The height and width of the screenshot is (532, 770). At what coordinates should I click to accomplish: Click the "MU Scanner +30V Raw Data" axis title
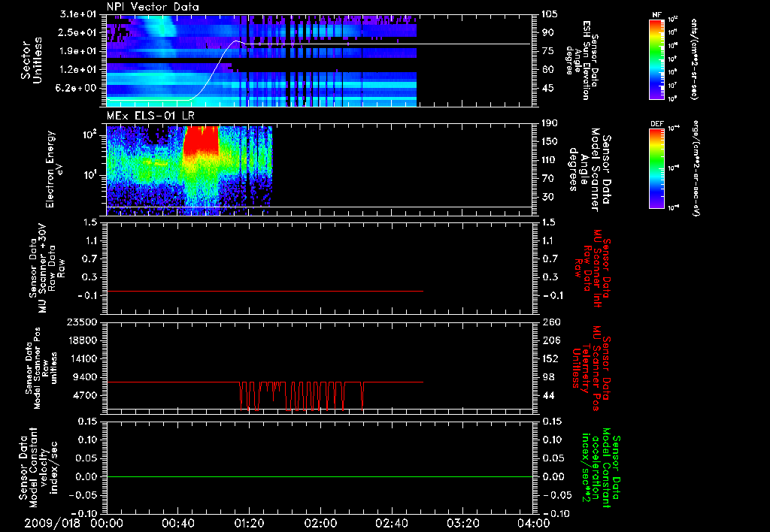(x=47, y=268)
